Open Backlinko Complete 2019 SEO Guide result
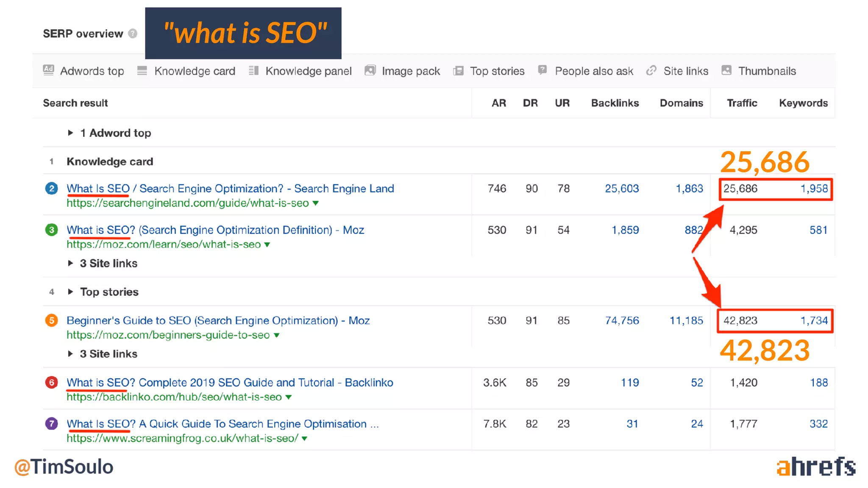Image resolution: width=868 pixels, height=488 pixels. click(x=230, y=383)
